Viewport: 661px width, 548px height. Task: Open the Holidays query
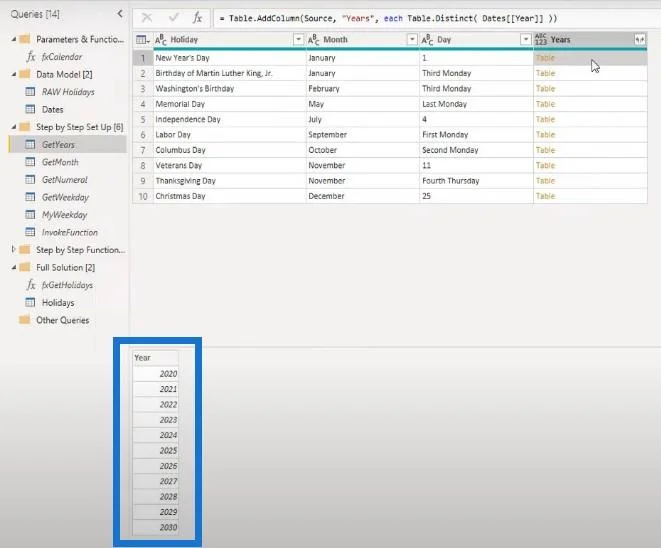pyautogui.click(x=58, y=303)
